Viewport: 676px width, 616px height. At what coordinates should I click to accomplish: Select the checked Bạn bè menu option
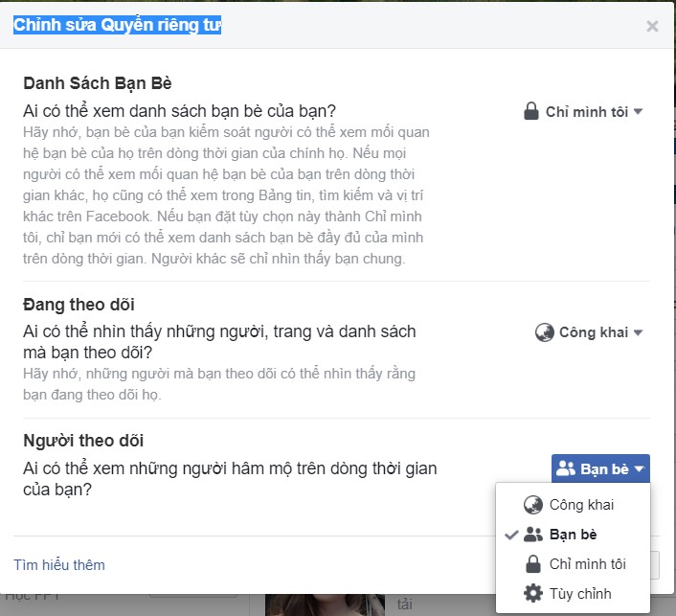pos(573,535)
